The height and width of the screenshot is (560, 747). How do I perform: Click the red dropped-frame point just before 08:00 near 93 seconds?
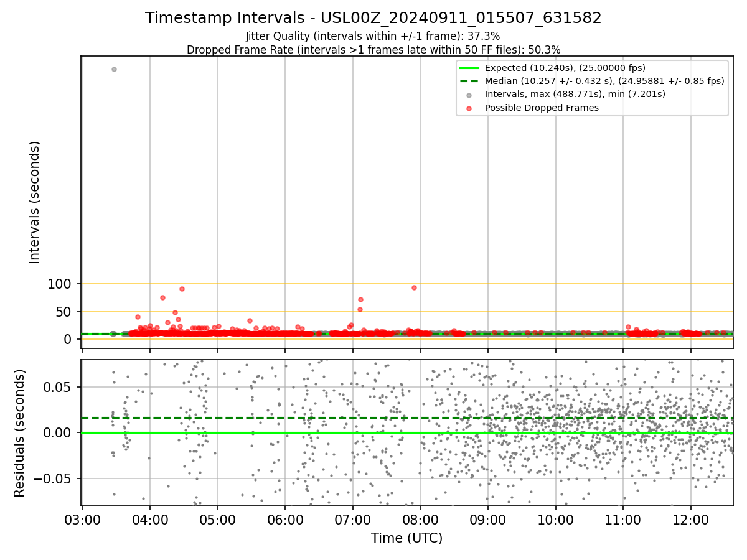414,287
